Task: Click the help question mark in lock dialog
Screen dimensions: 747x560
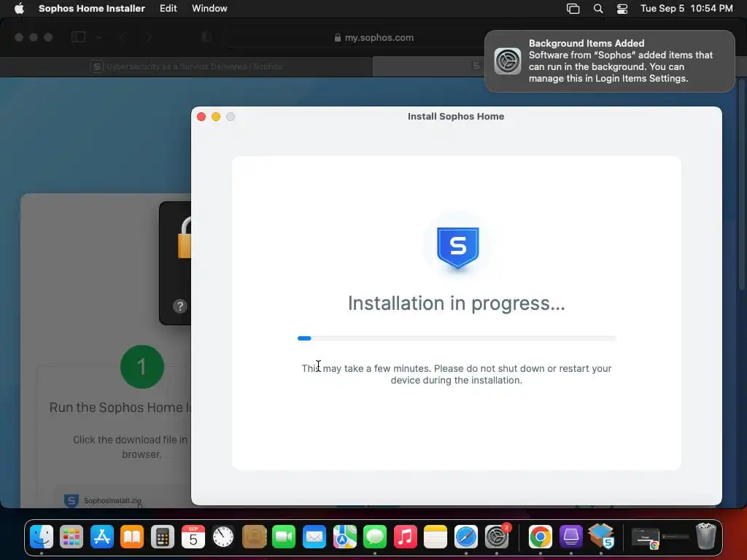Action: [179, 306]
